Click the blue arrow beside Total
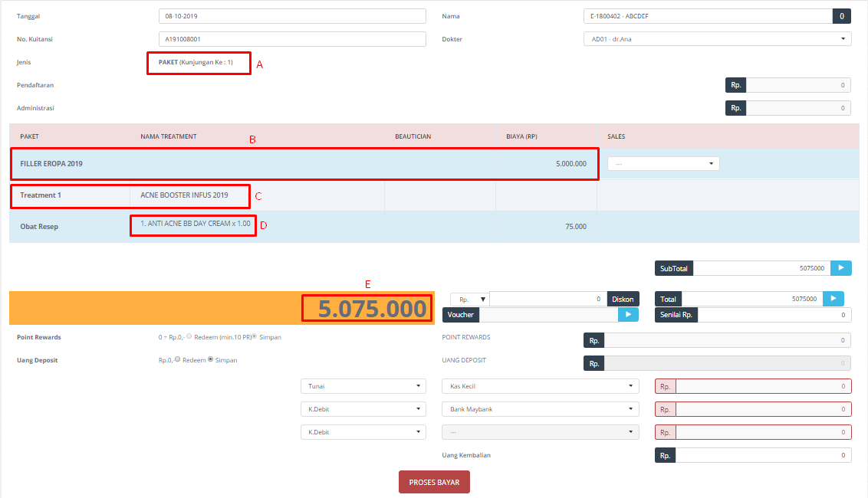This screenshot has width=868, height=498. [x=833, y=299]
